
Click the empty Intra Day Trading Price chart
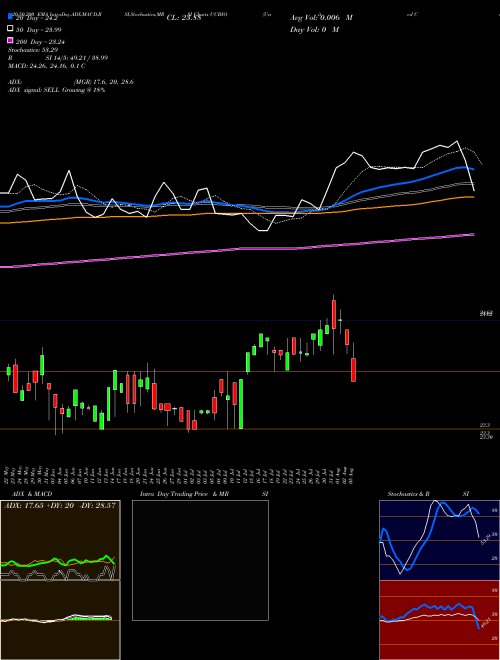click(x=200, y=560)
